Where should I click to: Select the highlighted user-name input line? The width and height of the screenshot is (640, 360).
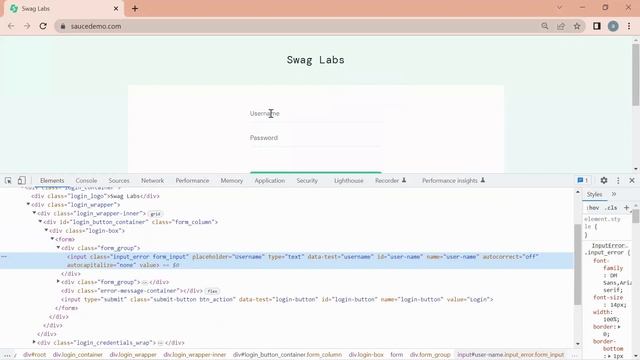pyautogui.click(x=287, y=261)
